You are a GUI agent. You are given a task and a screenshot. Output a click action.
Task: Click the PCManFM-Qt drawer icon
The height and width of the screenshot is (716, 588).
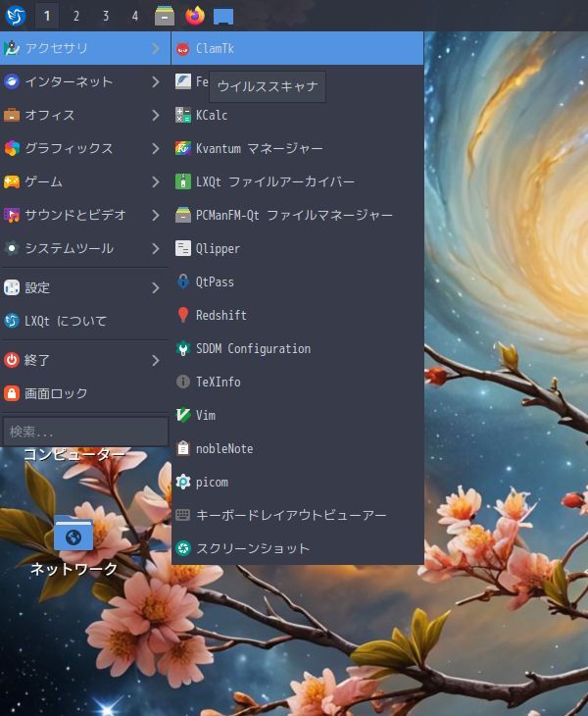tap(183, 215)
